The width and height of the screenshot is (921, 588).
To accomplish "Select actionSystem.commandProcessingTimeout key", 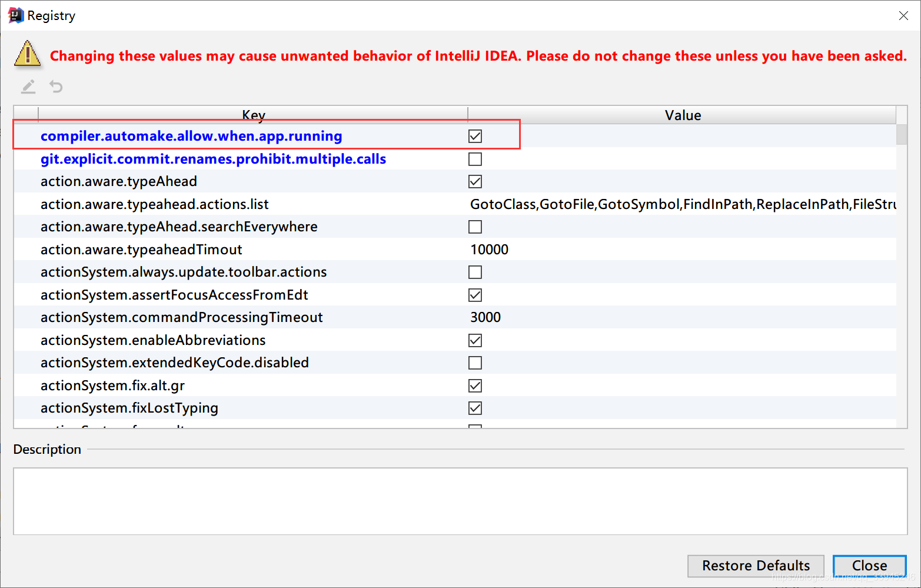I will [181, 317].
